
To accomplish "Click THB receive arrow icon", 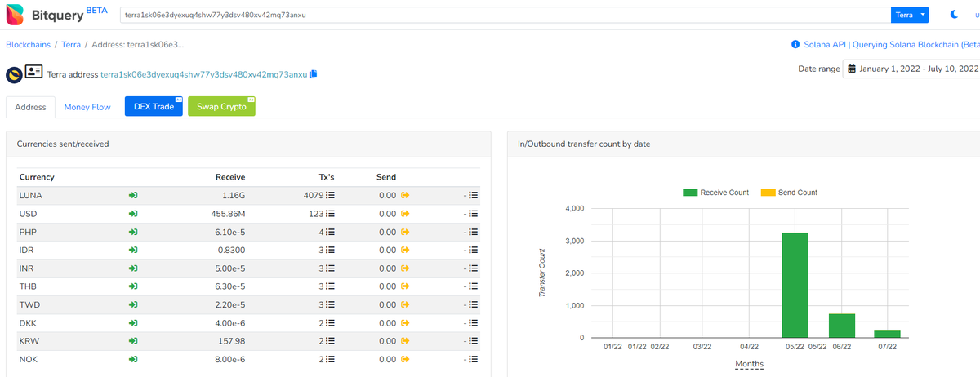I will point(133,286).
